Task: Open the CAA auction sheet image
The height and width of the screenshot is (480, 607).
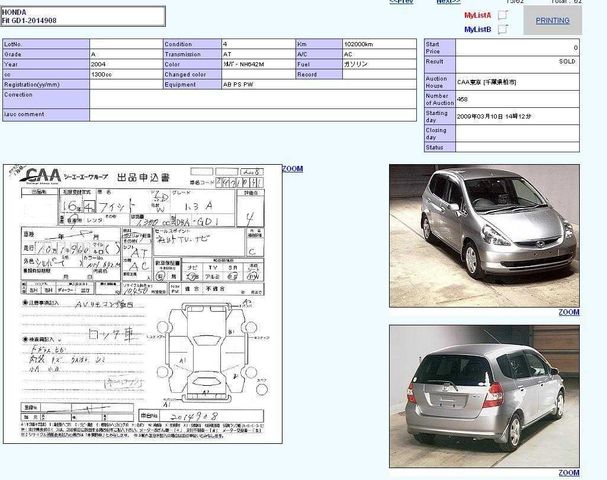Action: coord(143,304)
